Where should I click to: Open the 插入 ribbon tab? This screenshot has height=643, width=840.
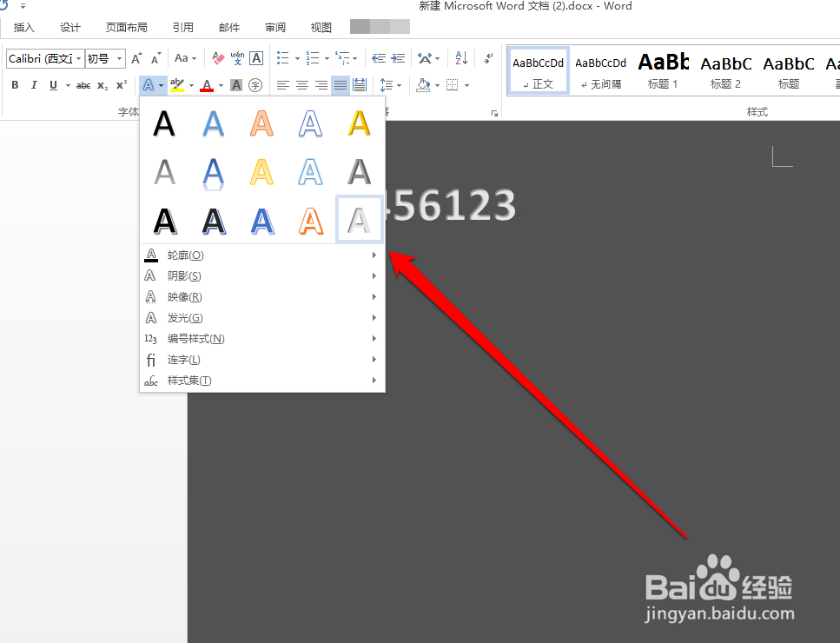tap(23, 27)
